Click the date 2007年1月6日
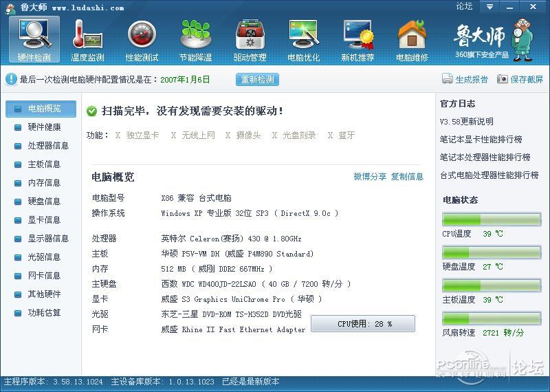 pos(185,79)
